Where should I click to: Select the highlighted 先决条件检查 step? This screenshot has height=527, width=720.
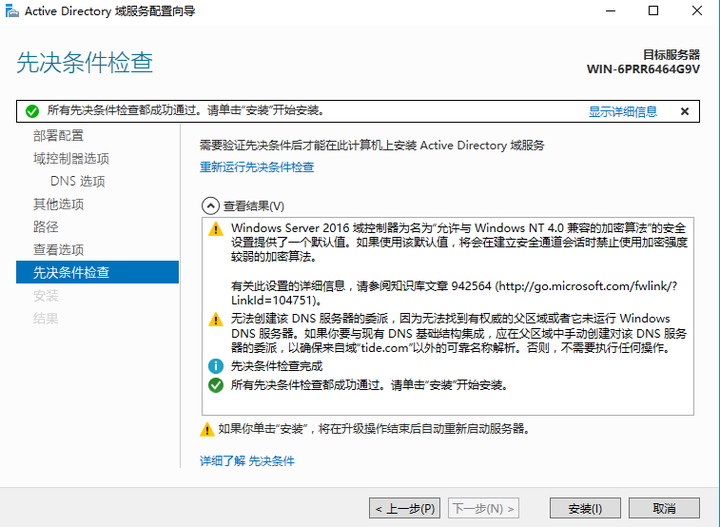[x=97, y=272]
